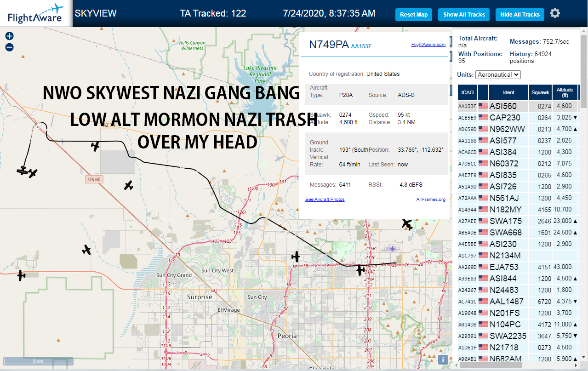Select aircraft icon near exit 17 markers
The height and width of the screenshot is (371, 588).
[x=296, y=257]
